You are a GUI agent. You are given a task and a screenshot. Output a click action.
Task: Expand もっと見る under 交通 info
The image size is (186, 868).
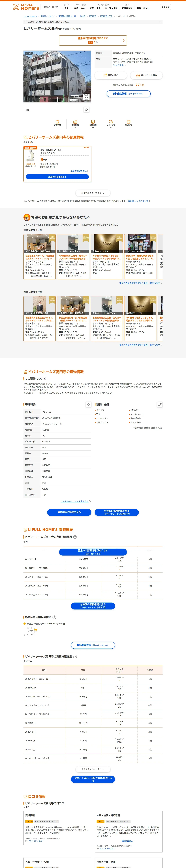[120, 65]
